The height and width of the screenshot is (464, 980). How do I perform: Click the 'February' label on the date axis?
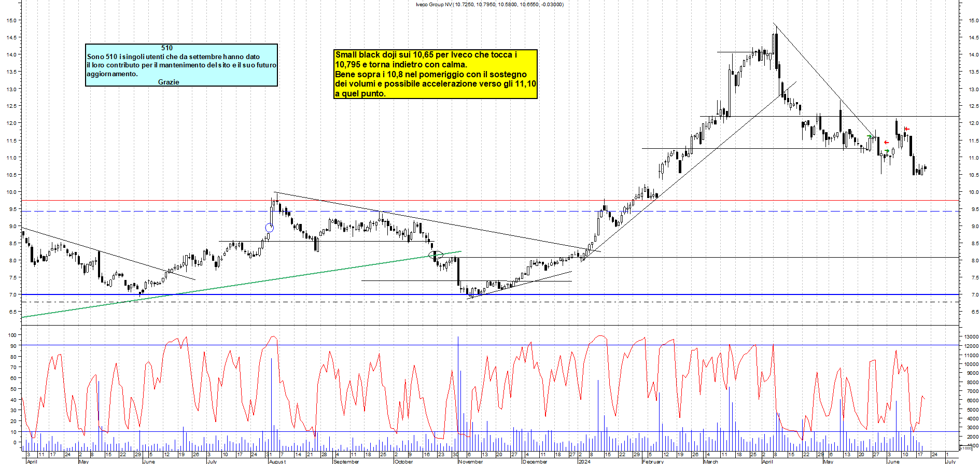pos(653,461)
